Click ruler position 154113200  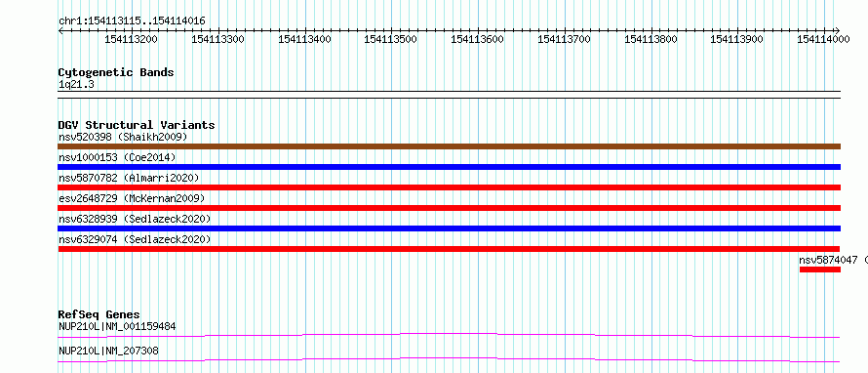pos(132,39)
